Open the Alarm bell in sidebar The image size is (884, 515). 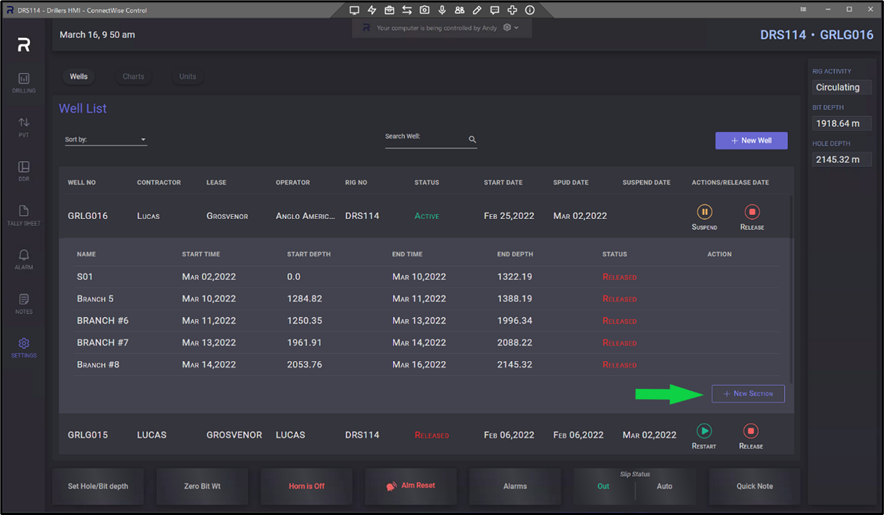click(x=24, y=258)
